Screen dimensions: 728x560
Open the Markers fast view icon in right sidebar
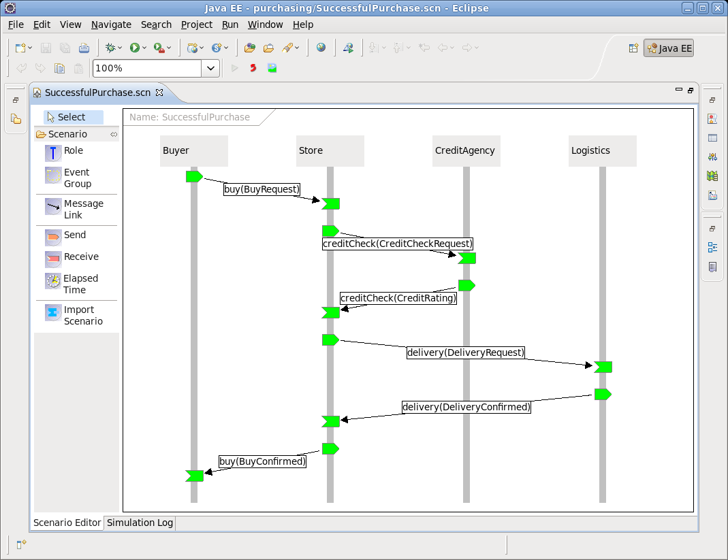click(x=712, y=119)
